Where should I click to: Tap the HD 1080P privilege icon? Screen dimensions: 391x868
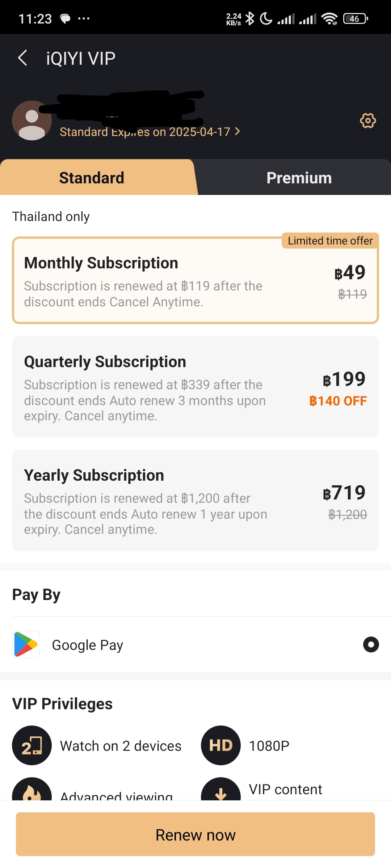pyautogui.click(x=221, y=745)
